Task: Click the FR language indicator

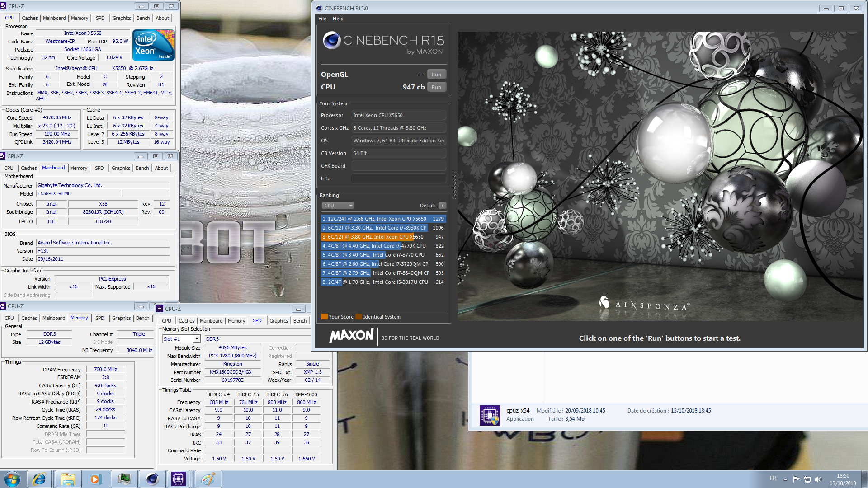Action: [773, 478]
